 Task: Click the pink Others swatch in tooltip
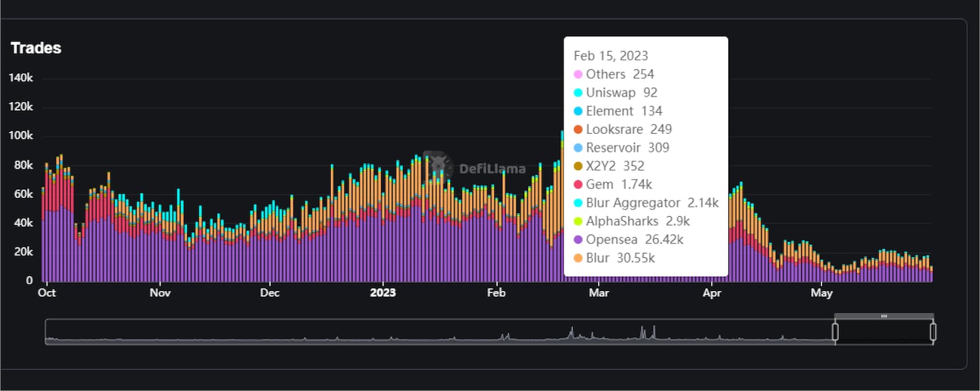[578, 74]
